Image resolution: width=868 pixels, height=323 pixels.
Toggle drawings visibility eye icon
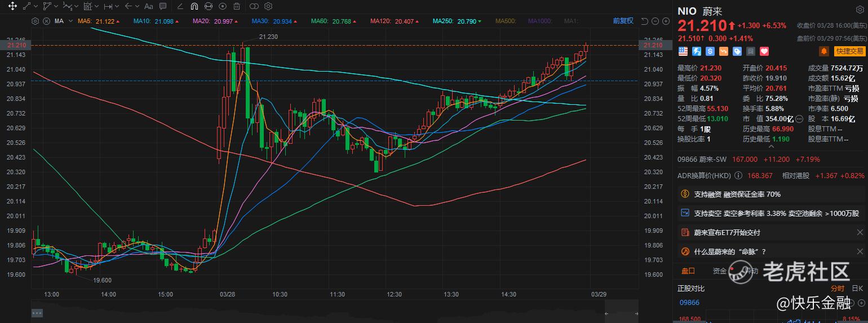click(x=223, y=6)
